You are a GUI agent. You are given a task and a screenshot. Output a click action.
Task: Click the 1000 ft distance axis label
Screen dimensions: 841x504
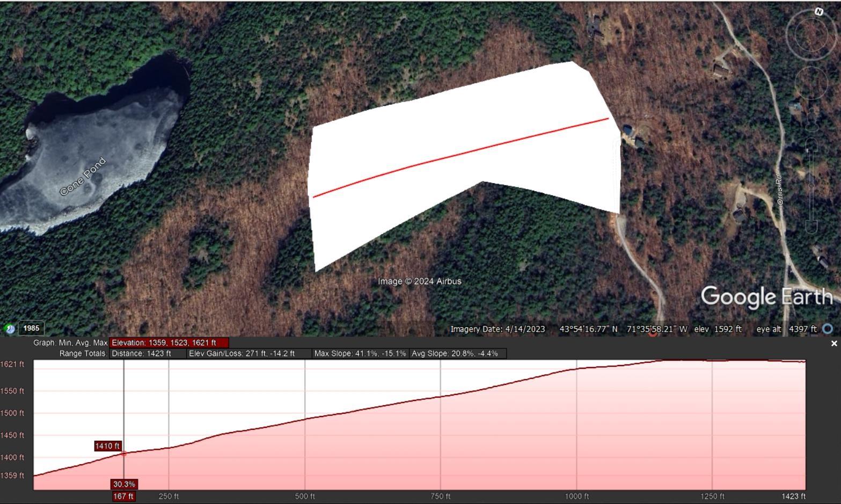tap(576, 496)
